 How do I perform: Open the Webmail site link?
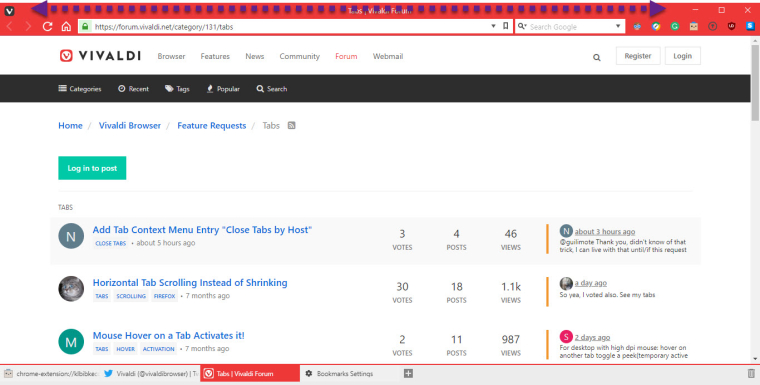pyautogui.click(x=388, y=56)
